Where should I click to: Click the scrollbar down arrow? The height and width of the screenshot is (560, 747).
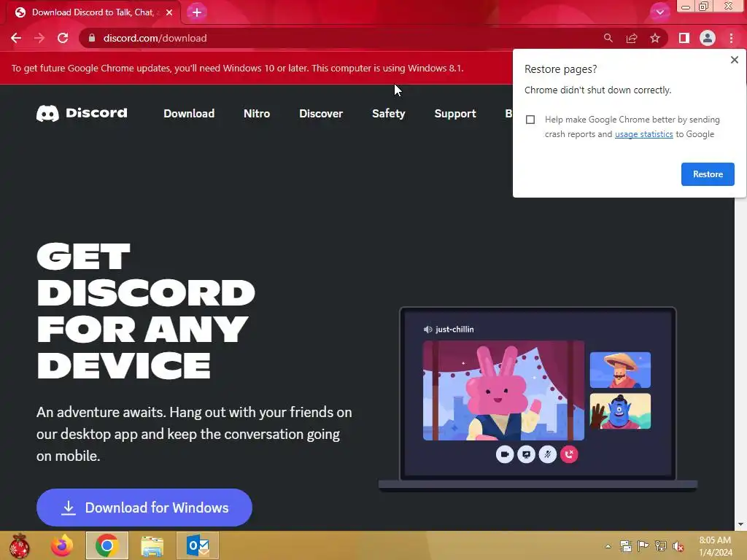coord(740,524)
